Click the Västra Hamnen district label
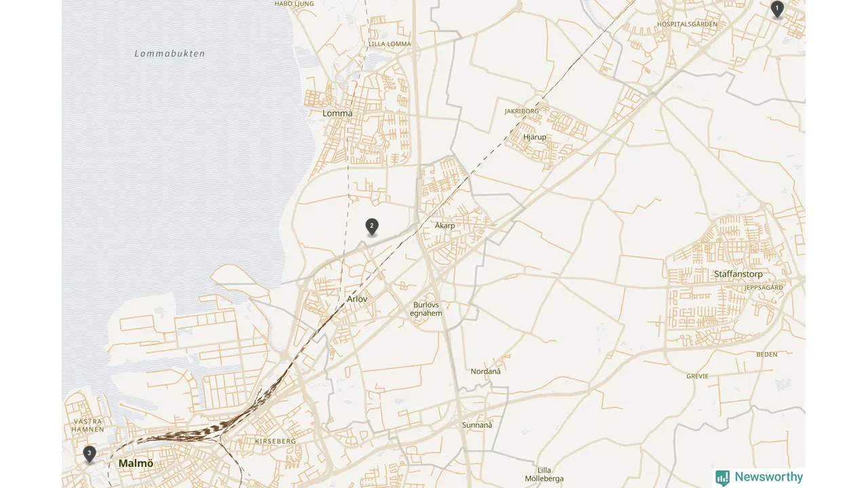The image size is (868, 488). [x=88, y=425]
